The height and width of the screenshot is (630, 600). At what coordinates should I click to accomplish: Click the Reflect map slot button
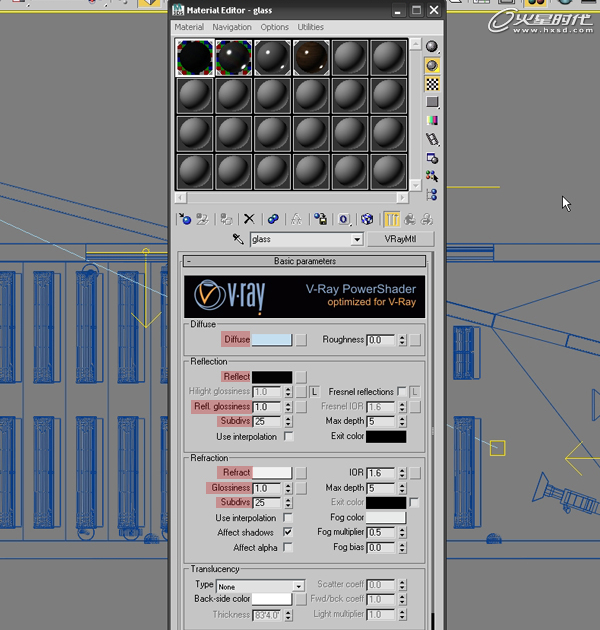(301, 377)
